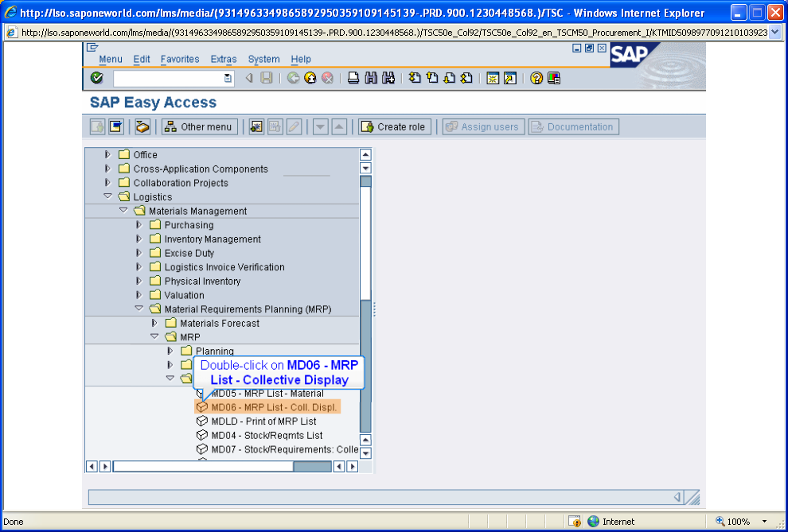Screen dimensions: 788x532
Task: Select MD07 - Stock/Requirements: Collective item
Action: [278, 449]
